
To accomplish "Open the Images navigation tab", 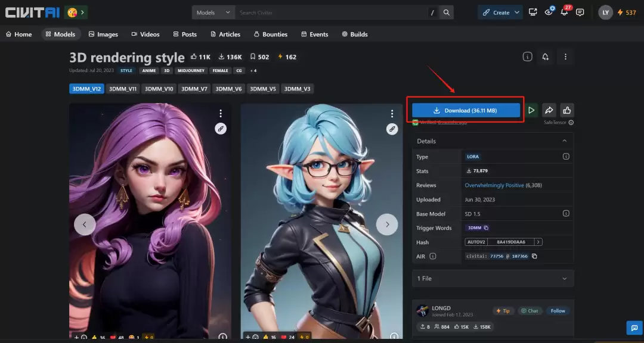I will 103,35.
